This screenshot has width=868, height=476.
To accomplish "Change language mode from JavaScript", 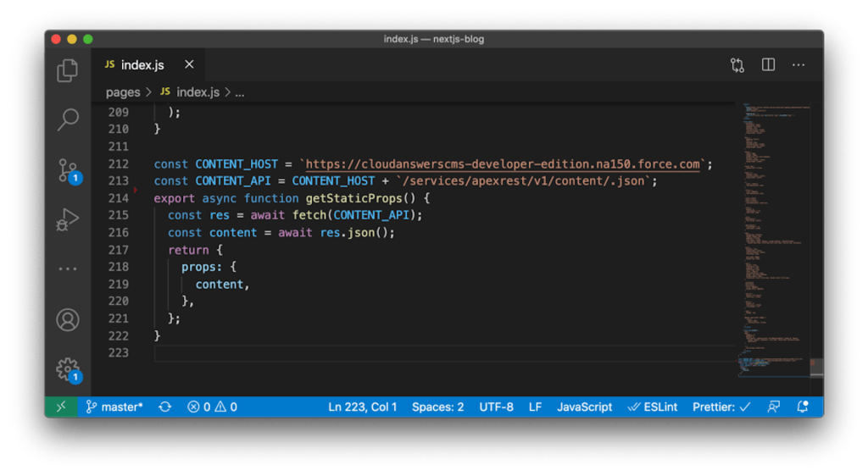I will tap(584, 407).
